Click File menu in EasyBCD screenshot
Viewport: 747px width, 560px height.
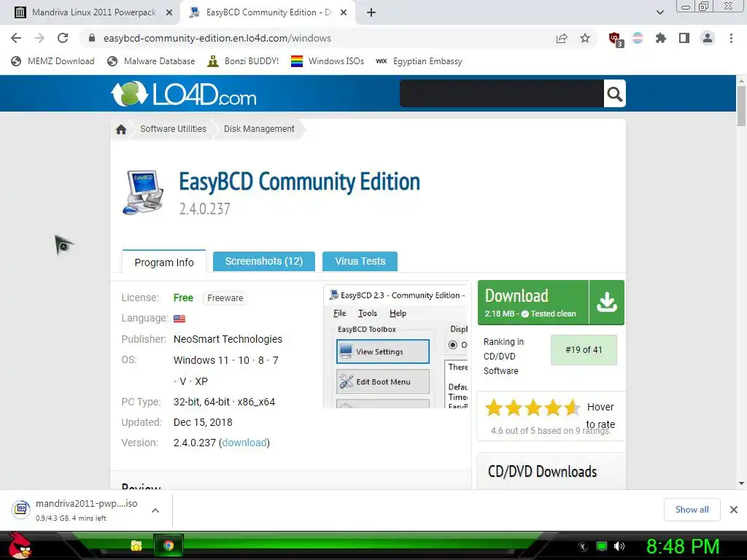(x=340, y=314)
